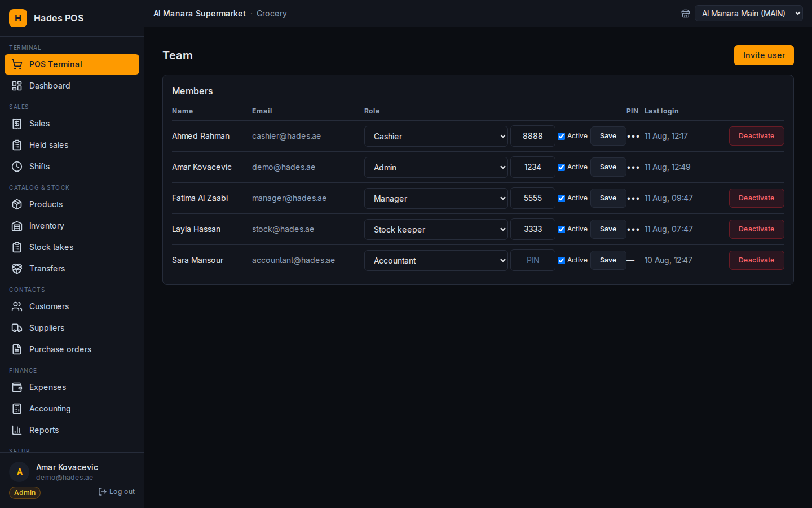Open Stock takes page

pos(72,247)
